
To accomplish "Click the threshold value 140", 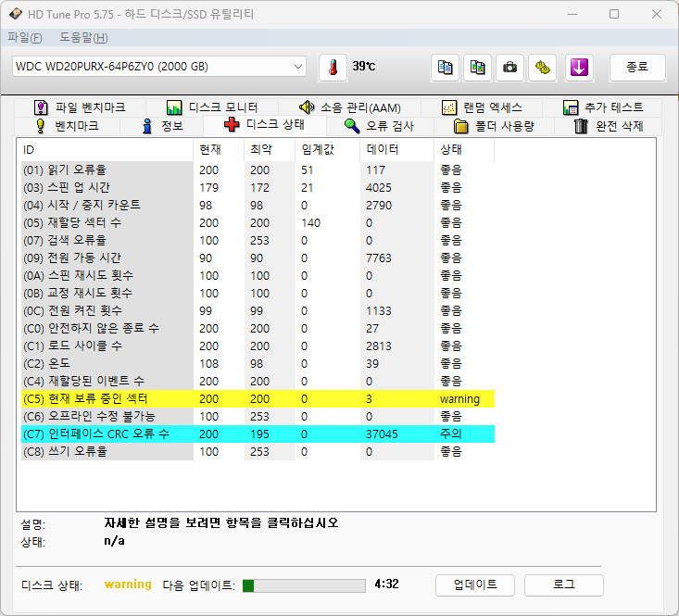I will [x=310, y=223].
